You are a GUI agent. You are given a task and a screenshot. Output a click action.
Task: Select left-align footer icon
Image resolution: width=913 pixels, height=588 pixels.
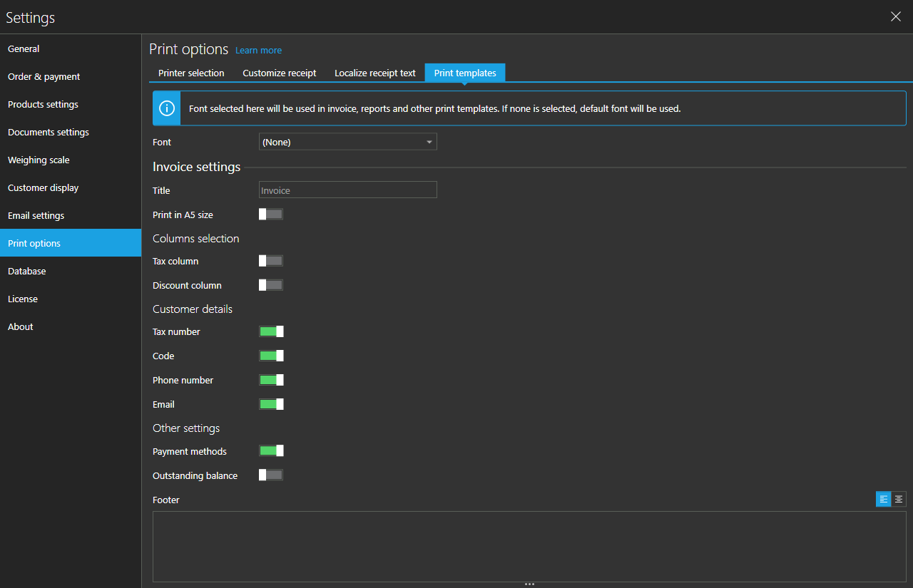coord(884,500)
